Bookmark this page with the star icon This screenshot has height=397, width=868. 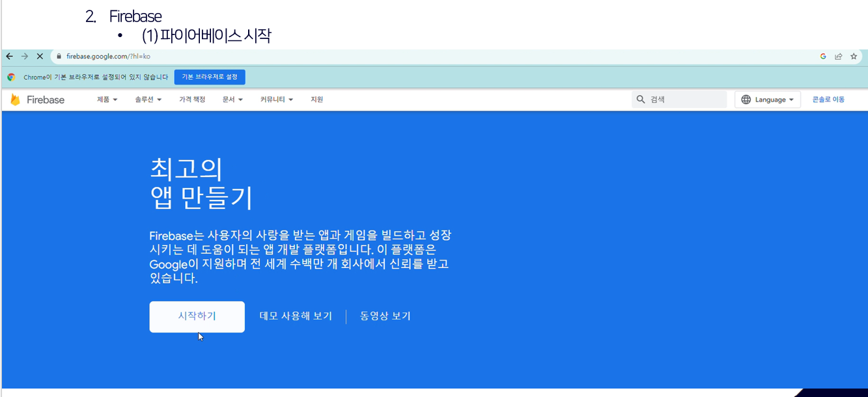[x=854, y=57]
